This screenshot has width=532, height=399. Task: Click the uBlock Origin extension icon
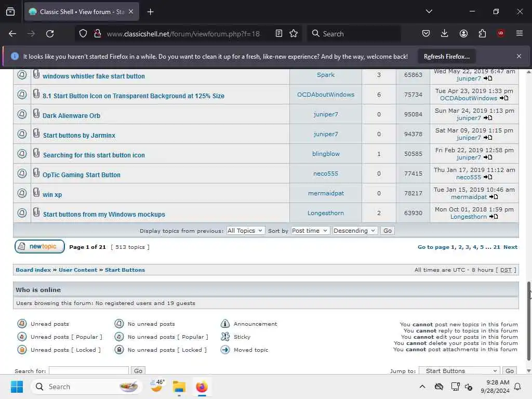point(500,33)
